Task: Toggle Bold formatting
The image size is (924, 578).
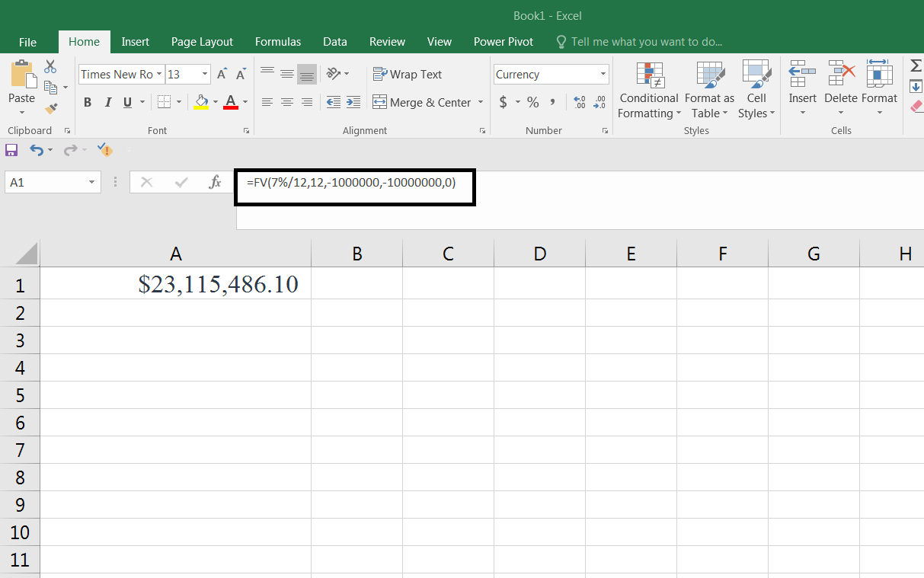Action: pos(88,102)
